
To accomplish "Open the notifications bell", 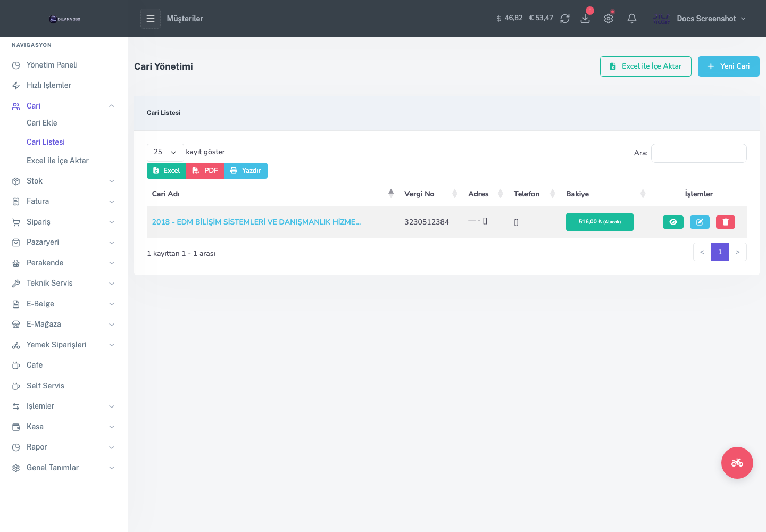I will pyautogui.click(x=632, y=19).
